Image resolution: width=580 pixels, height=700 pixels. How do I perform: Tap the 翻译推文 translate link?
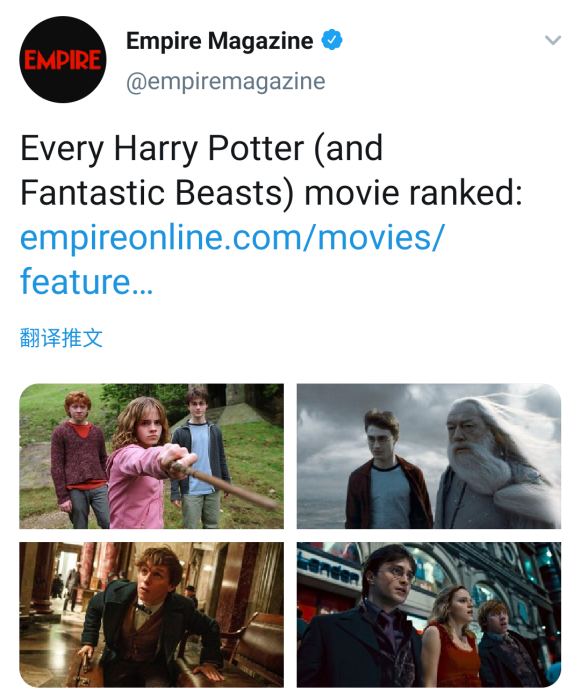coord(61,338)
